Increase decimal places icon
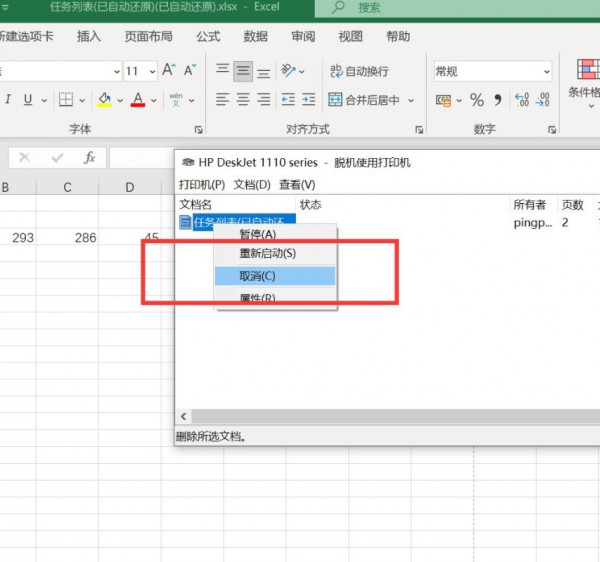 point(522,100)
